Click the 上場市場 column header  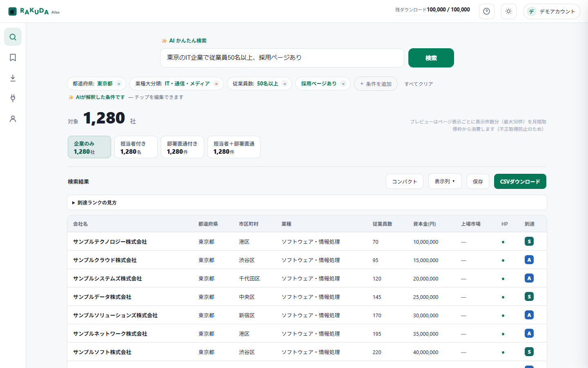tap(470, 224)
